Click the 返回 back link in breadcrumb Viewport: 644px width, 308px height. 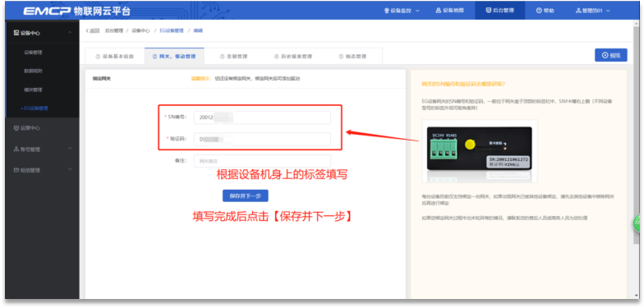[93, 31]
